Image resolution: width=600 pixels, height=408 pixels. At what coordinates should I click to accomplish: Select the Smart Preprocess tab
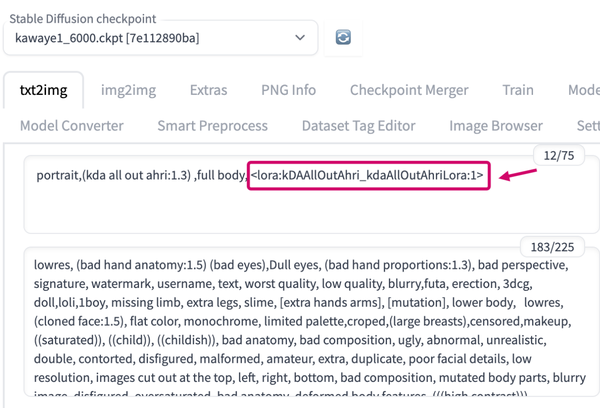pos(212,126)
